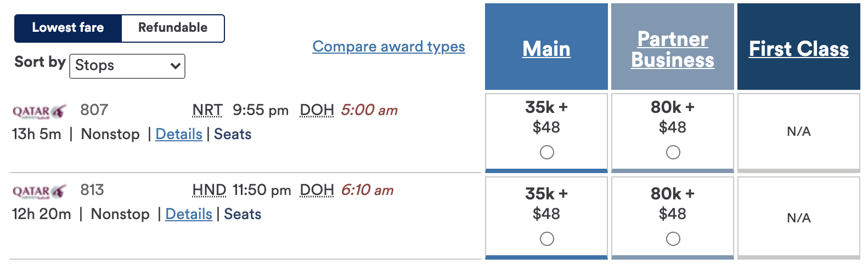Select Partner Business 80k fare for flight 807
868x264 pixels.
point(673,152)
